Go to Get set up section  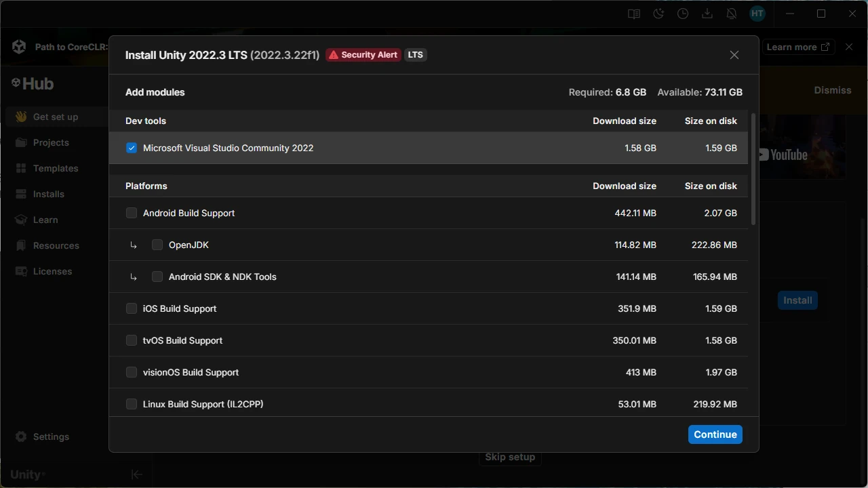(56, 117)
